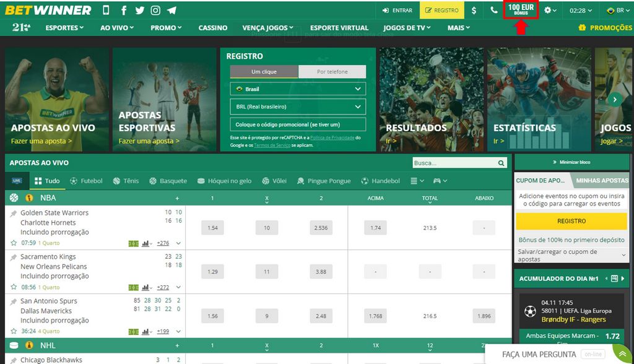Image resolution: width=634 pixels, height=364 pixels.
Task: Open statistics chart icon for San Antonio Spurs
Action: [145, 332]
